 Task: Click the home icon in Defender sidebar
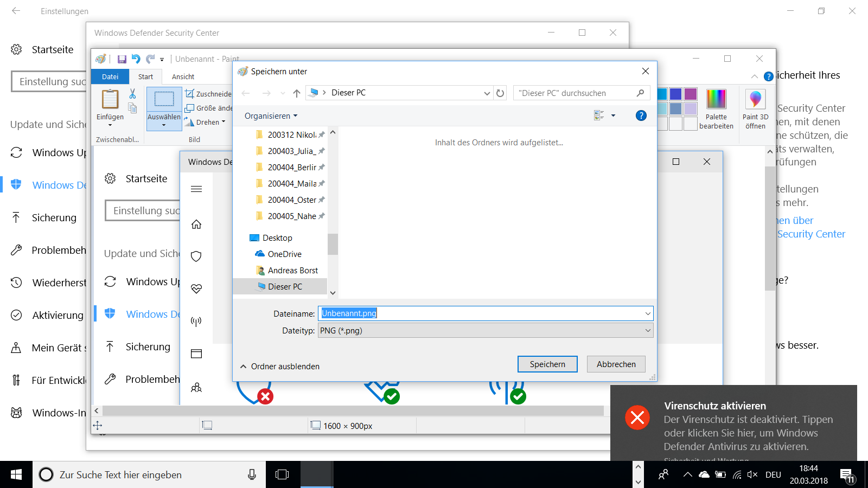pyautogui.click(x=196, y=224)
